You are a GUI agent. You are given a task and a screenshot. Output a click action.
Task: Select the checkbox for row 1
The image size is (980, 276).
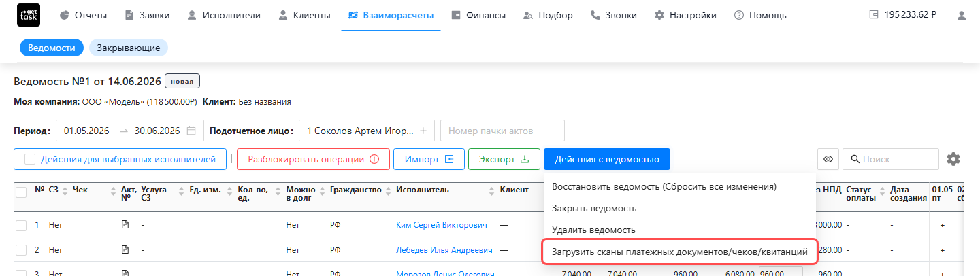21,225
